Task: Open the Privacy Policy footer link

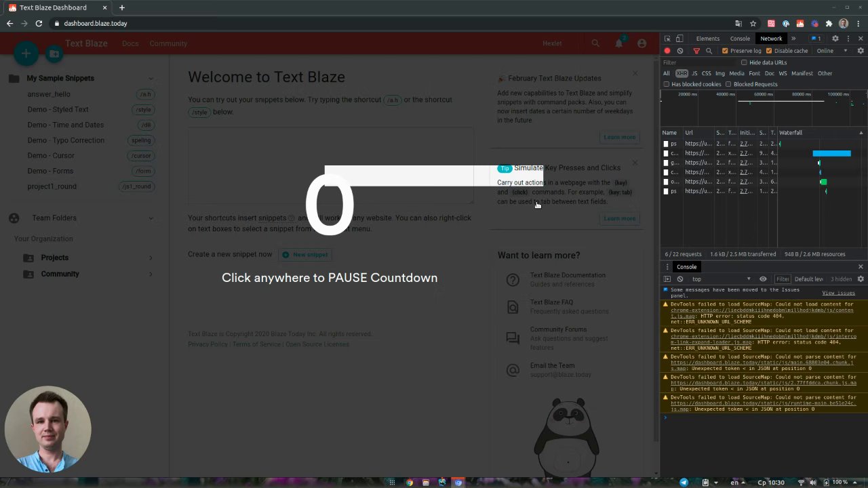Action: [x=208, y=344]
